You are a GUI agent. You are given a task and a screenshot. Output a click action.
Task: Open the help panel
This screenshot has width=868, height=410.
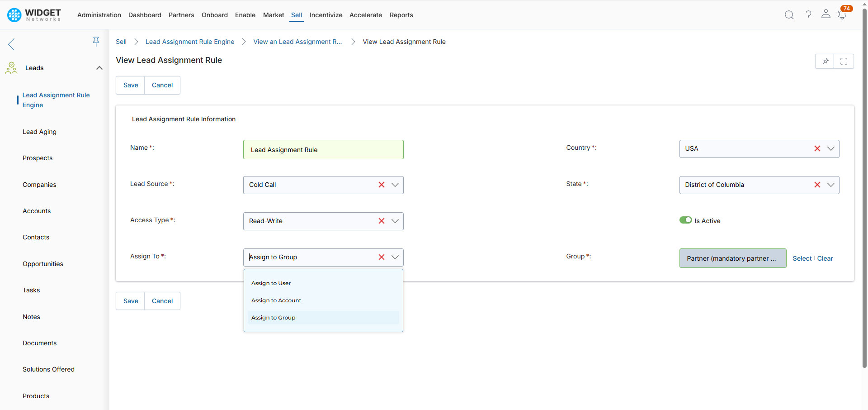(809, 14)
